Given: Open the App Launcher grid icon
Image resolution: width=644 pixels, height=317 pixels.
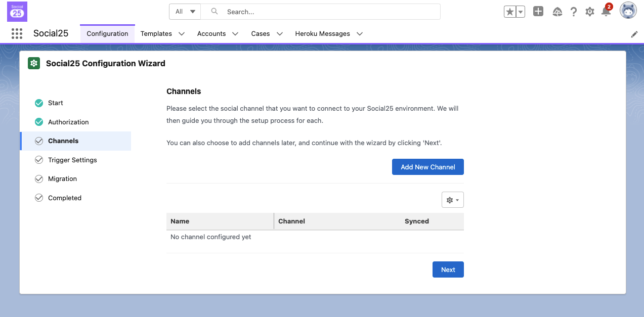Looking at the screenshot, I should (x=17, y=34).
